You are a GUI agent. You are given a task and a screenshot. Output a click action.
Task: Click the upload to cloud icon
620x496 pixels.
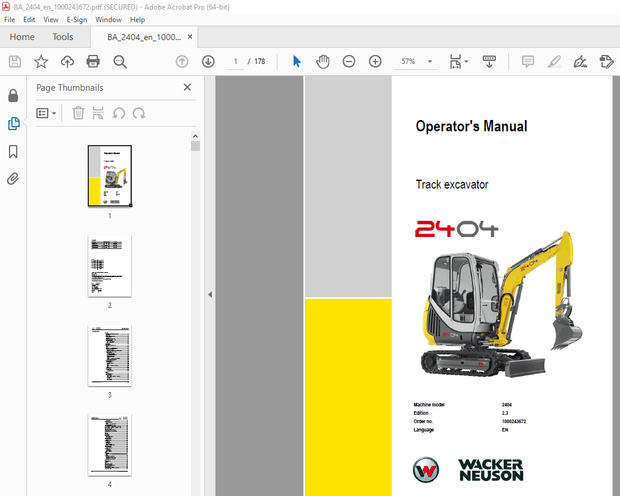click(x=67, y=62)
